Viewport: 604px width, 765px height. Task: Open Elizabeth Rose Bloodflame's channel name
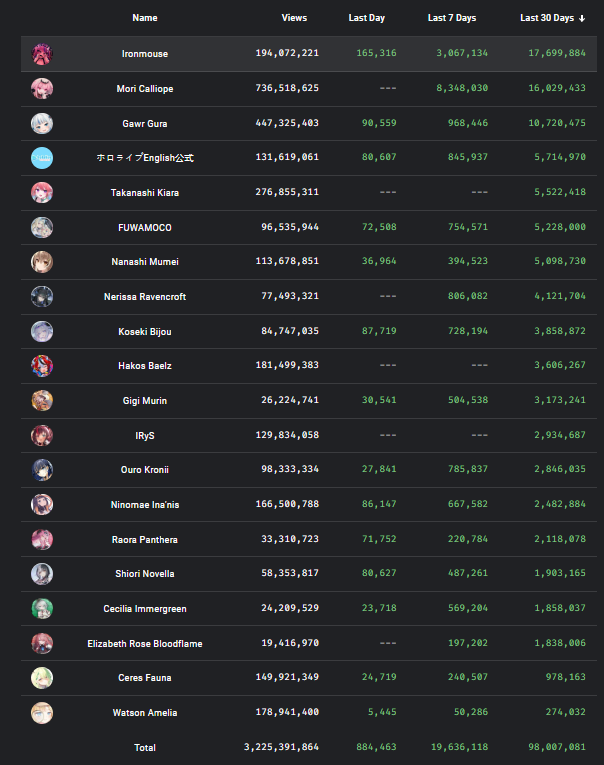click(x=145, y=644)
